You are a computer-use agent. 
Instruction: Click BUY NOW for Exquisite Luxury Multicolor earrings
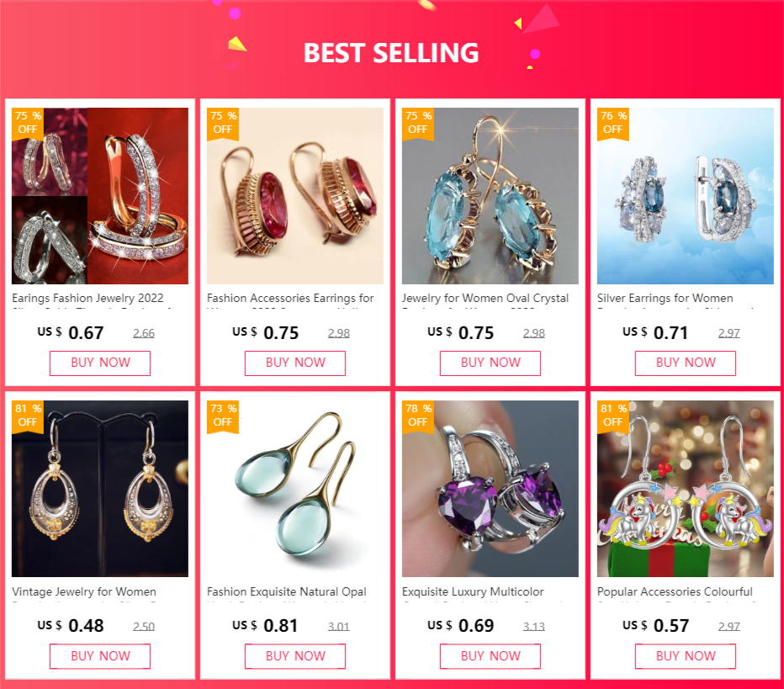(490, 656)
